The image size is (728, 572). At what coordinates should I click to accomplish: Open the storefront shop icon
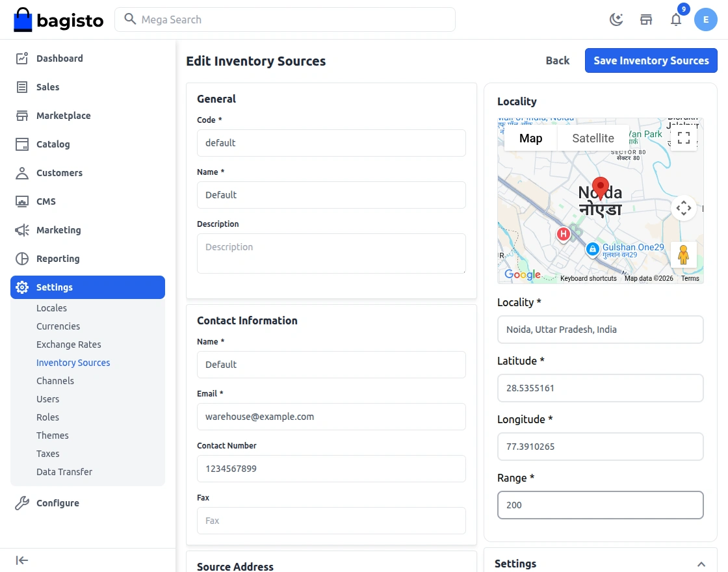point(646,19)
